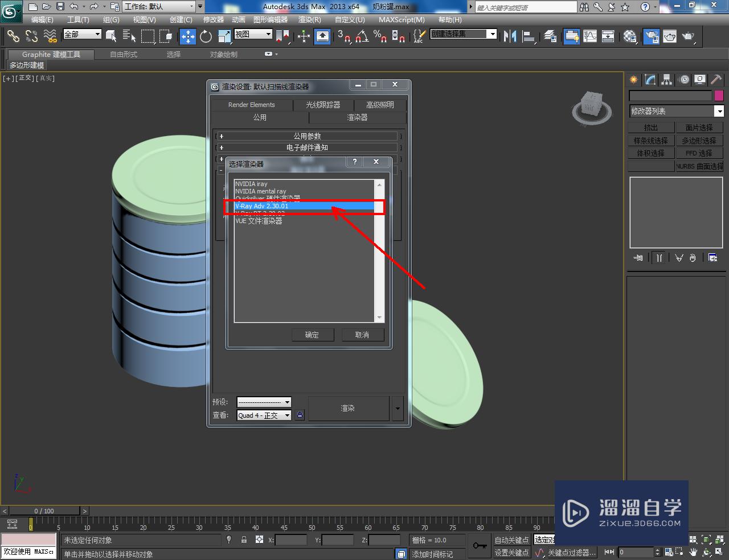Open Select by Name tool

[129, 36]
